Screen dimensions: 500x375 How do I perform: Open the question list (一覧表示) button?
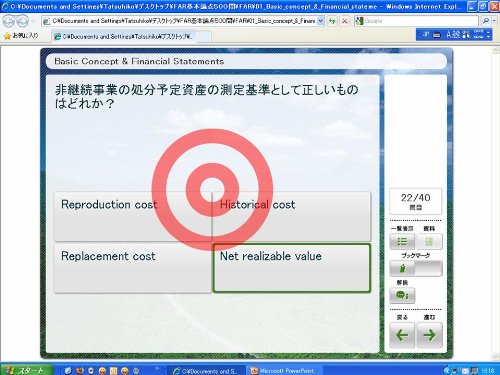402,241
